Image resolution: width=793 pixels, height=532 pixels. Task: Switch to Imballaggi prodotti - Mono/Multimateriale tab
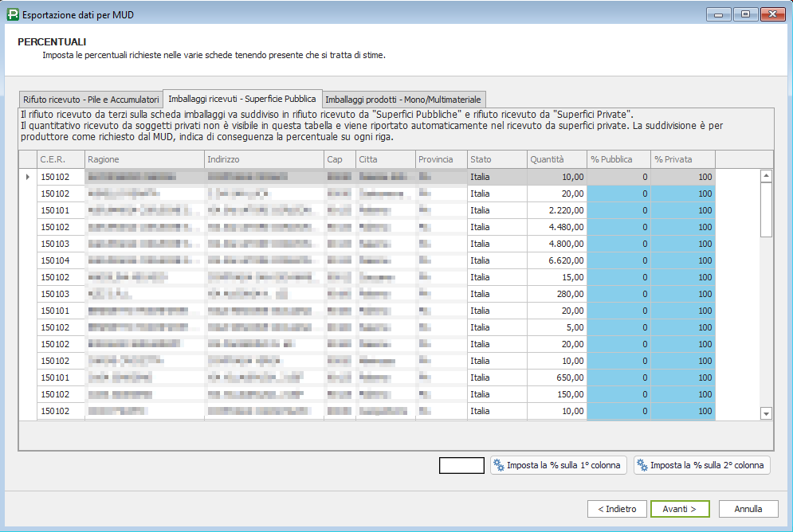(x=403, y=100)
